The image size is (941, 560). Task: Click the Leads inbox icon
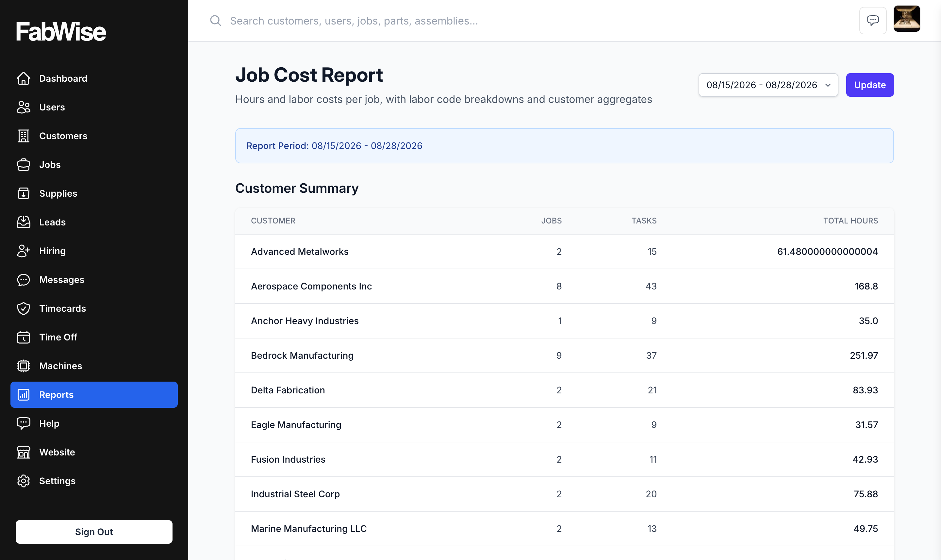tap(24, 222)
